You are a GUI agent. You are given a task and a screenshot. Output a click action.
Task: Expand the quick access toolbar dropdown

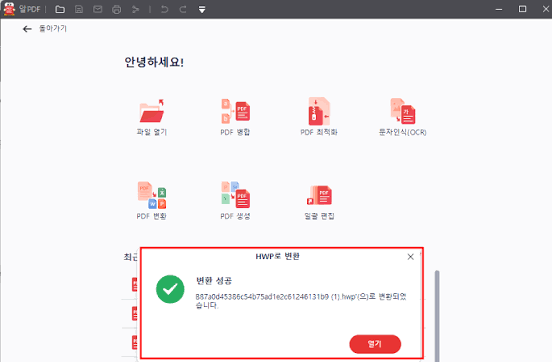tap(202, 10)
